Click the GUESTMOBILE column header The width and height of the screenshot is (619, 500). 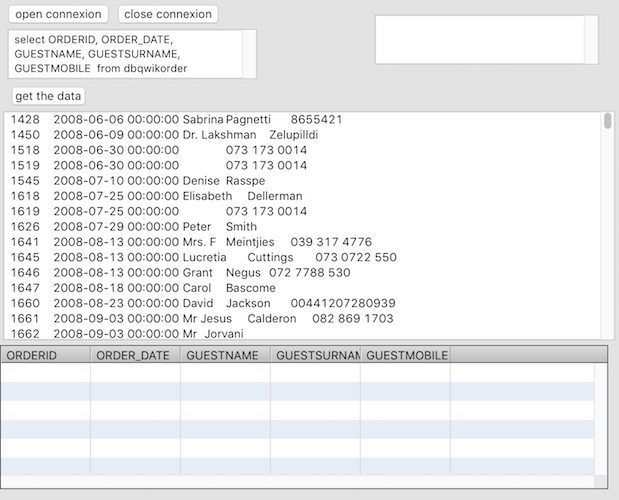point(405,355)
